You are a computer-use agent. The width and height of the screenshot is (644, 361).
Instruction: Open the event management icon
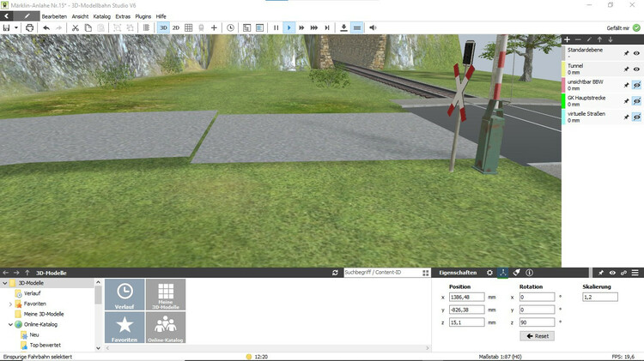point(246,28)
